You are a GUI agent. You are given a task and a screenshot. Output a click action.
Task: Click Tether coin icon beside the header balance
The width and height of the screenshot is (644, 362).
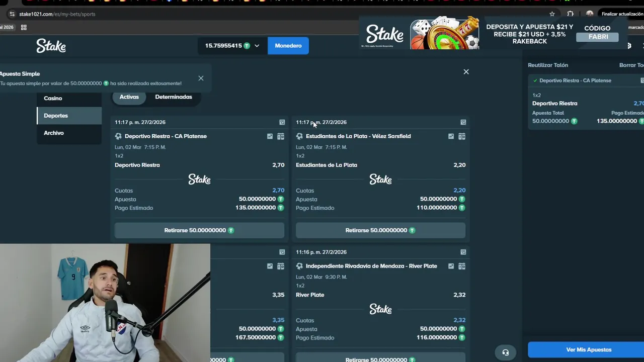click(x=247, y=46)
